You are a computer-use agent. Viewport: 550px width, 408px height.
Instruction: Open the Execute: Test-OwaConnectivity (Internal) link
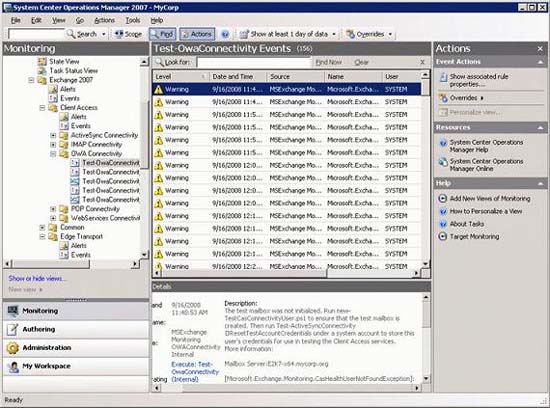pos(195,372)
